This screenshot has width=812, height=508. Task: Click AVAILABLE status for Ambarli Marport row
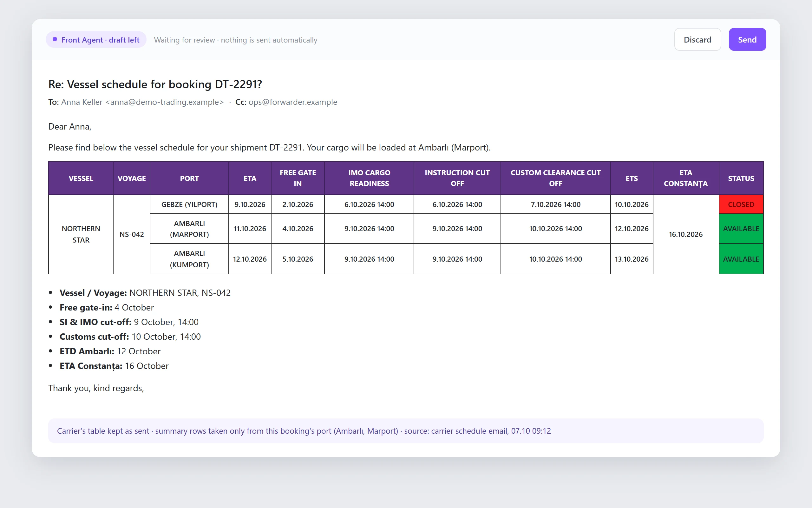coord(741,229)
